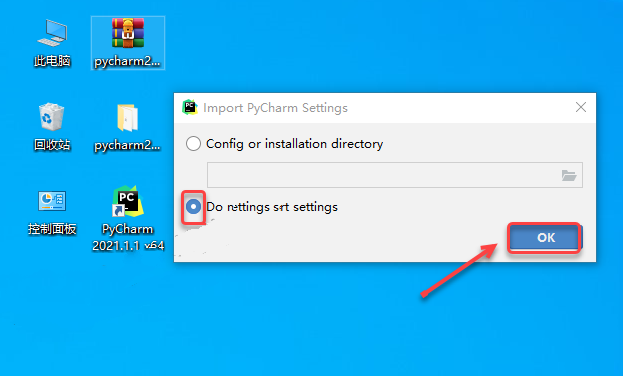Viewport: 623px width, 376px height.
Task: Close the Import PyCharm Settings dialog
Action: click(581, 107)
